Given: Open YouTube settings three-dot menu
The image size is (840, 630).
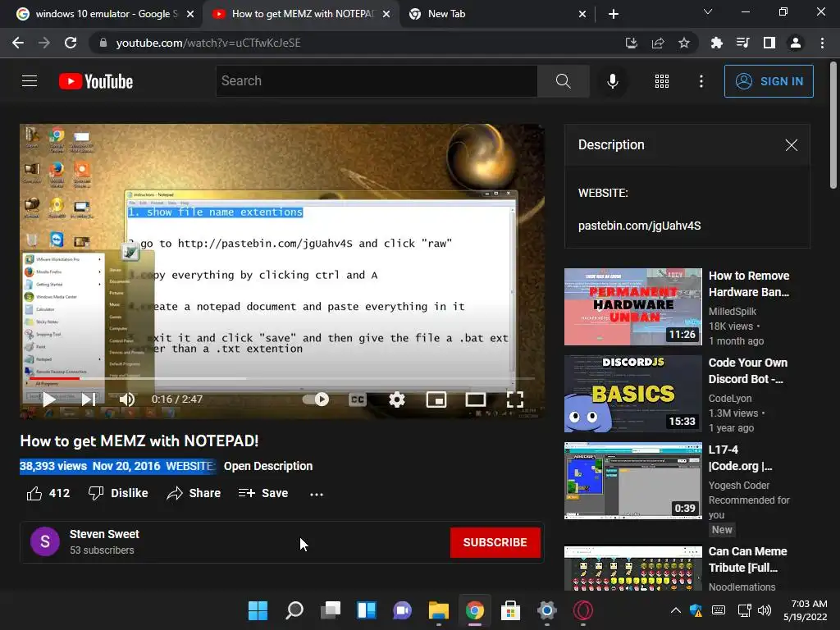Looking at the screenshot, I should (x=701, y=81).
